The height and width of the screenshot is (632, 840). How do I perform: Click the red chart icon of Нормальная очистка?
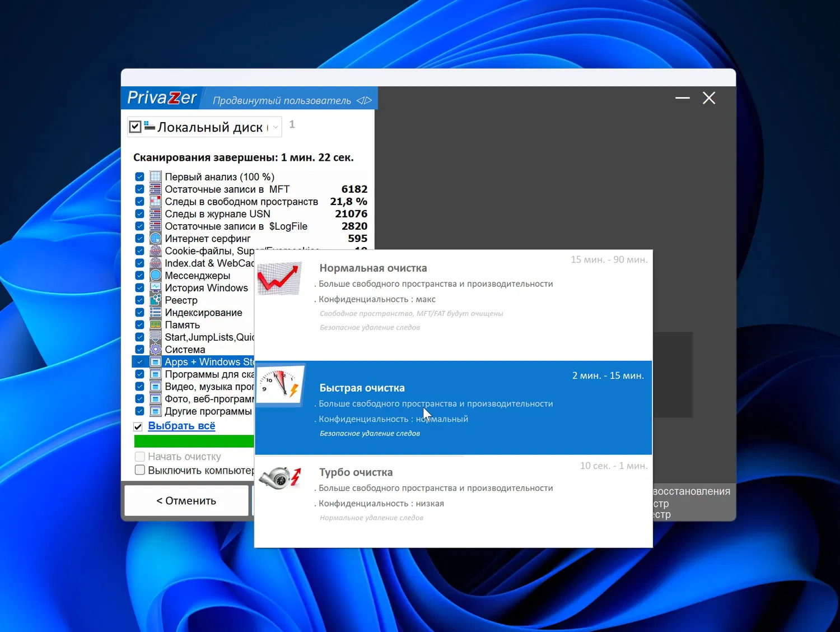279,278
